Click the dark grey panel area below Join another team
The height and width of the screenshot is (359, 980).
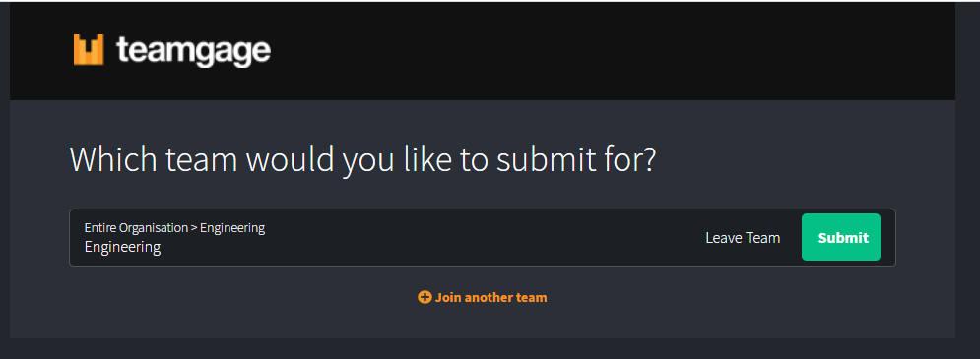pos(483,323)
